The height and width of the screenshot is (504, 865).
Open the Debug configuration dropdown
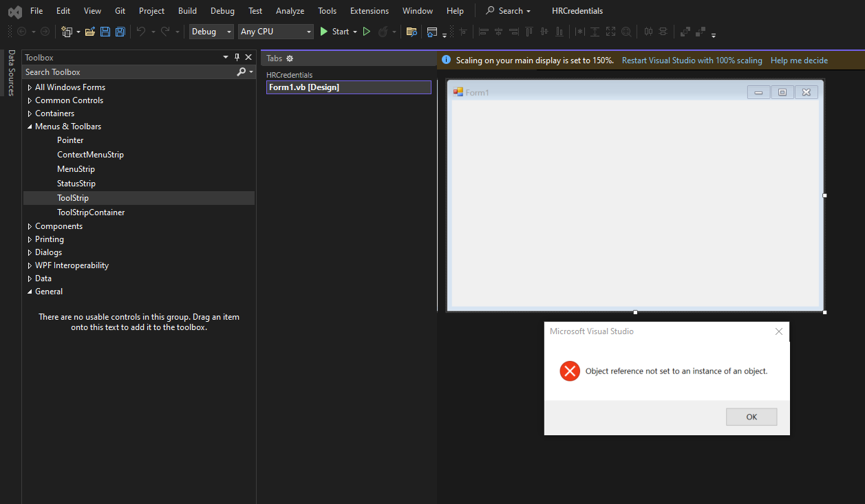pos(229,32)
